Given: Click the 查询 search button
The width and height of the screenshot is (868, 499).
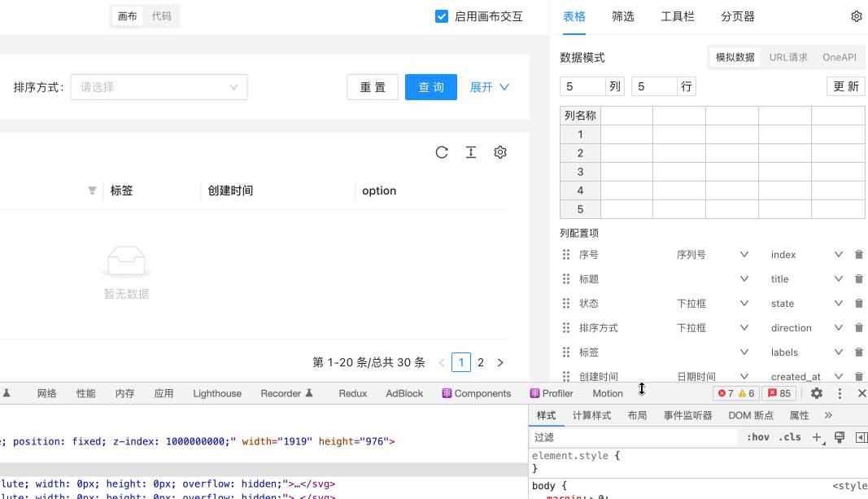Looking at the screenshot, I should 431,86.
